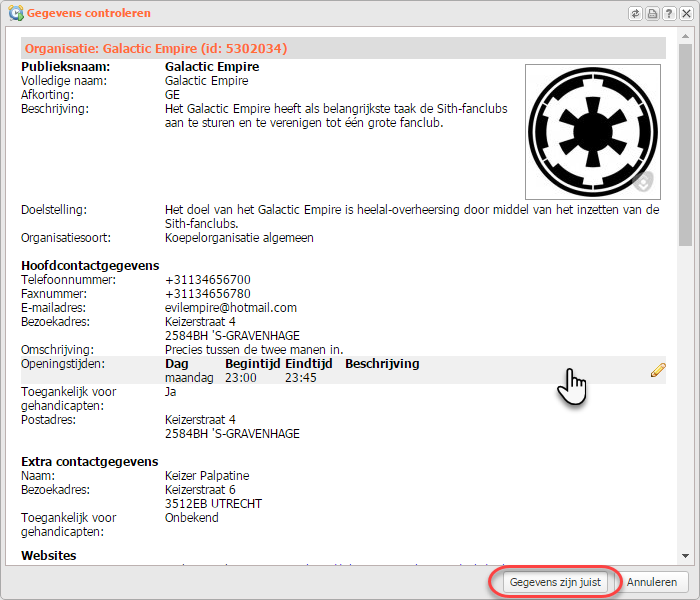Click Koepelorganisatie algemeen value
Viewport: 700px width, 600px height.
click(x=239, y=238)
